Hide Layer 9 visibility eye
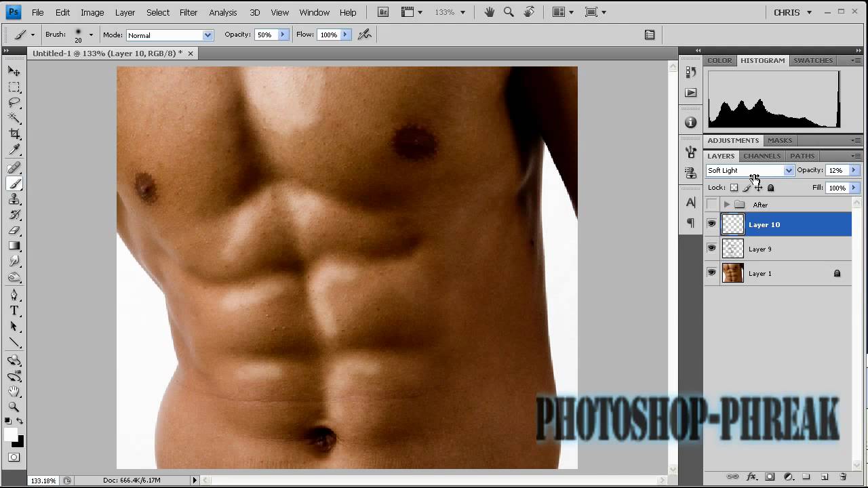 coord(711,249)
